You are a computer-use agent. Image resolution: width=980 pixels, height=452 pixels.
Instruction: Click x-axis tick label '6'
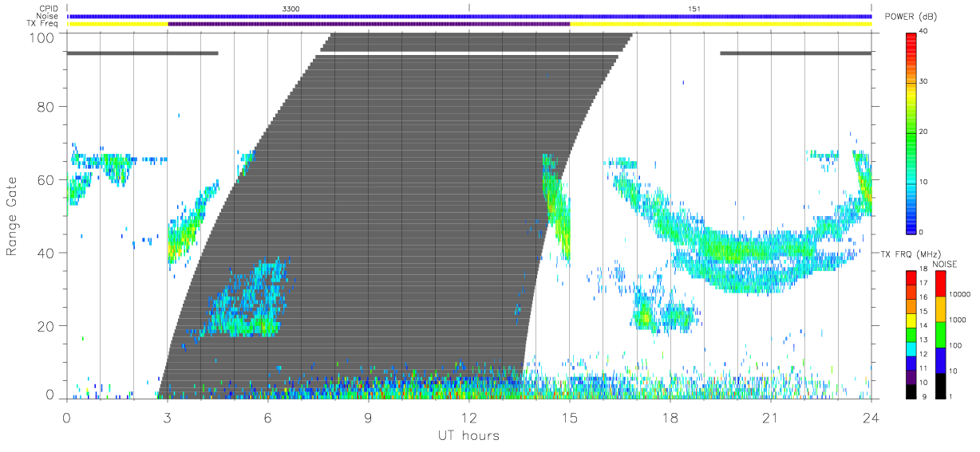[268, 417]
